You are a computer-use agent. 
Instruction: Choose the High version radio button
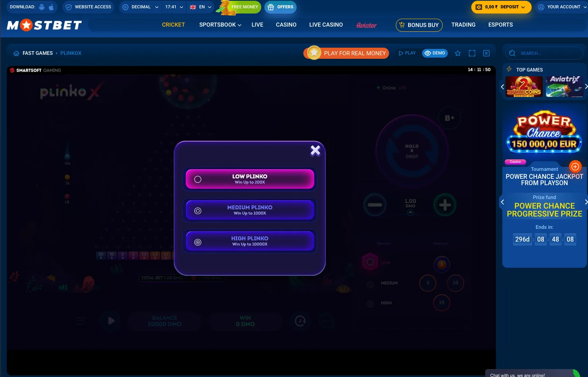[370, 304]
